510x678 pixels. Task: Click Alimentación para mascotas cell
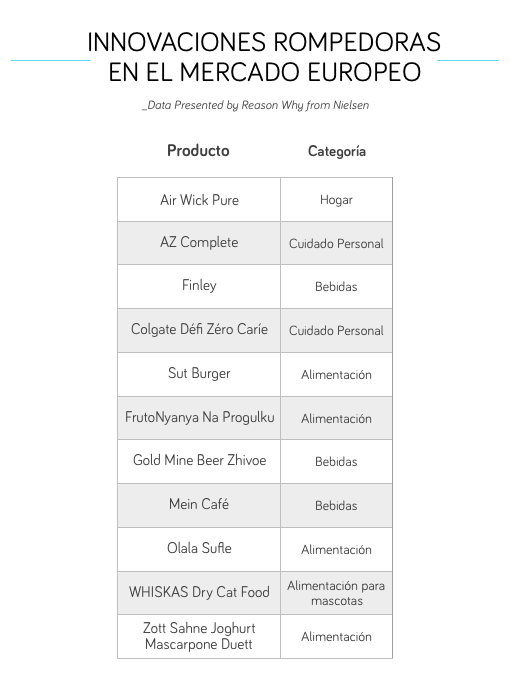(337, 593)
